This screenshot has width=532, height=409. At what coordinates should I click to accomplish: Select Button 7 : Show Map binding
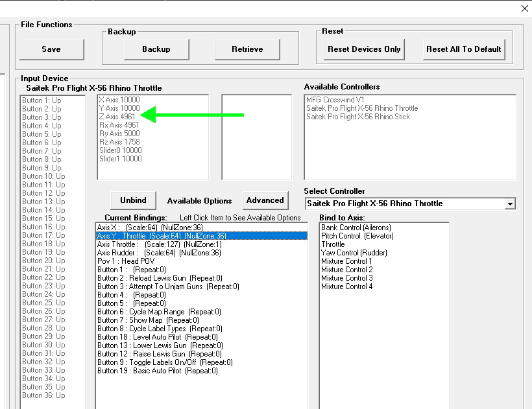click(x=202, y=320)
